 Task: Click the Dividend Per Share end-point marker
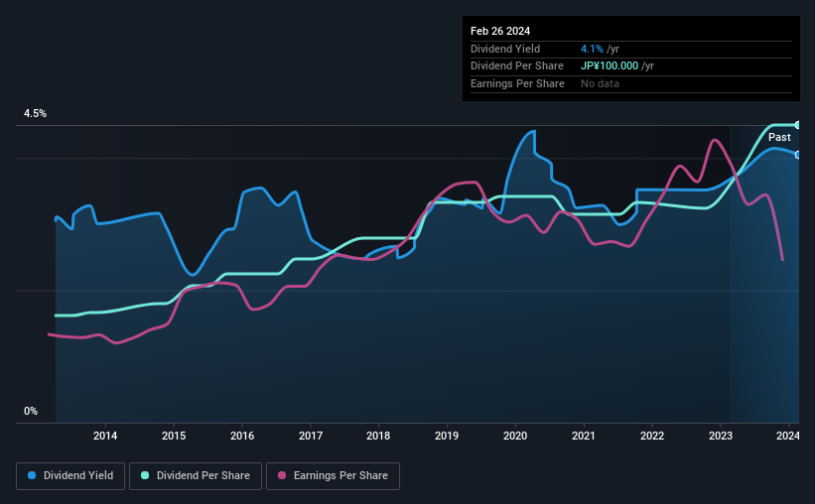(x=798, y=125)
